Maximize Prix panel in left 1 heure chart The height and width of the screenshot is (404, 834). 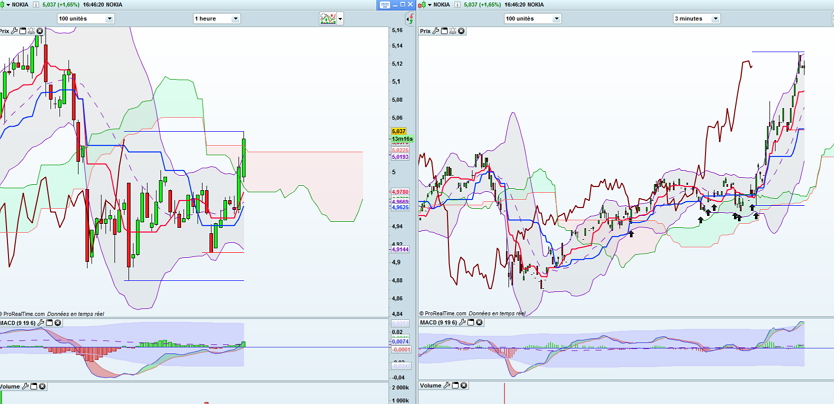pyautogui.click(x=22, y=31)
